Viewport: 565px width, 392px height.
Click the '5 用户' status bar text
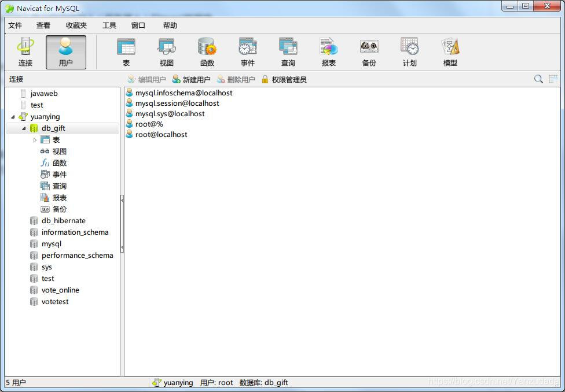[x=16, y=383]
